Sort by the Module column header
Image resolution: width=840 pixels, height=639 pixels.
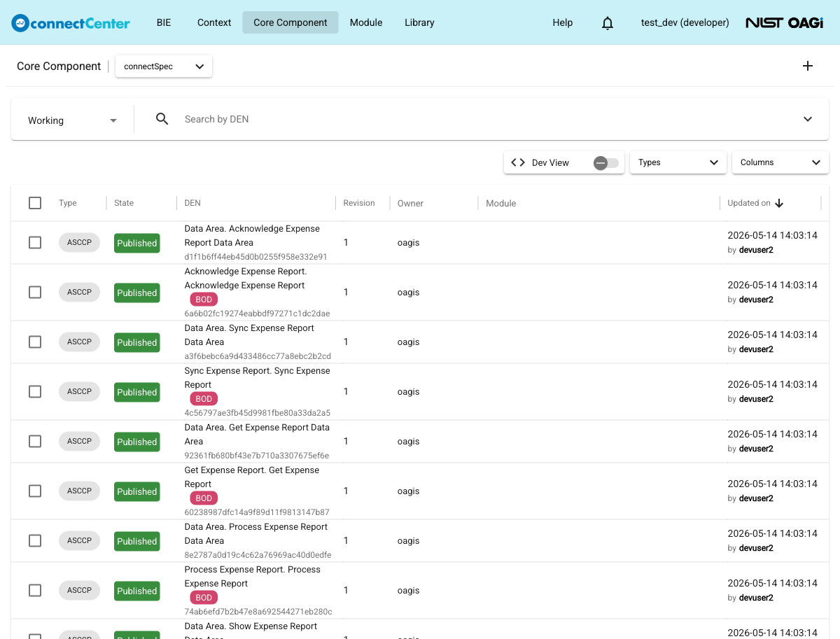(500, 203)
